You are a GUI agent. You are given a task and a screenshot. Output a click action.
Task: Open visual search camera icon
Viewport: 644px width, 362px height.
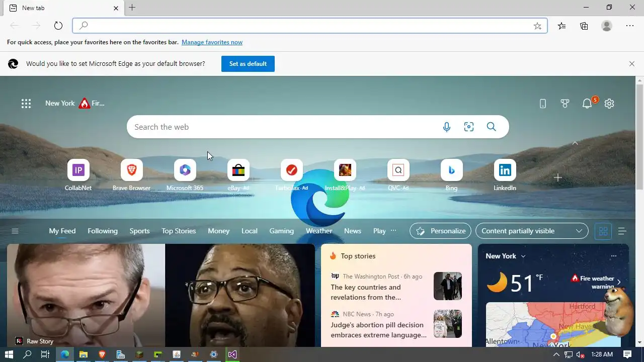coord(469,127)
